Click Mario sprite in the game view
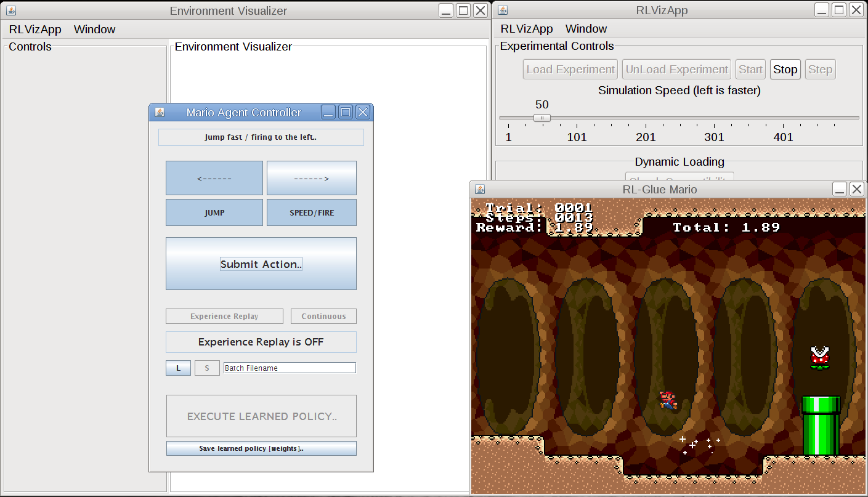The width and height of the screenshot is (868, 497). coord(668,400)
